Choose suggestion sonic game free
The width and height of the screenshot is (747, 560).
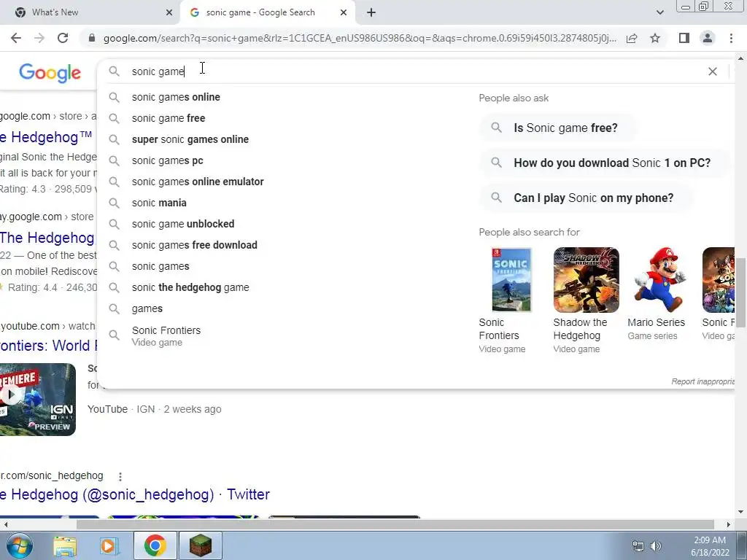(169, 118)
